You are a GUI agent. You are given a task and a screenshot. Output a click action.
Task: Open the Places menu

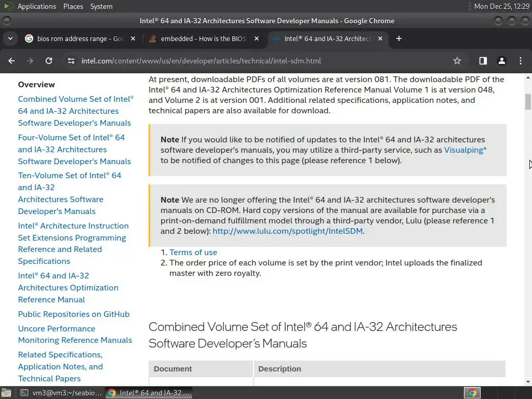click(x=73, y=6)
